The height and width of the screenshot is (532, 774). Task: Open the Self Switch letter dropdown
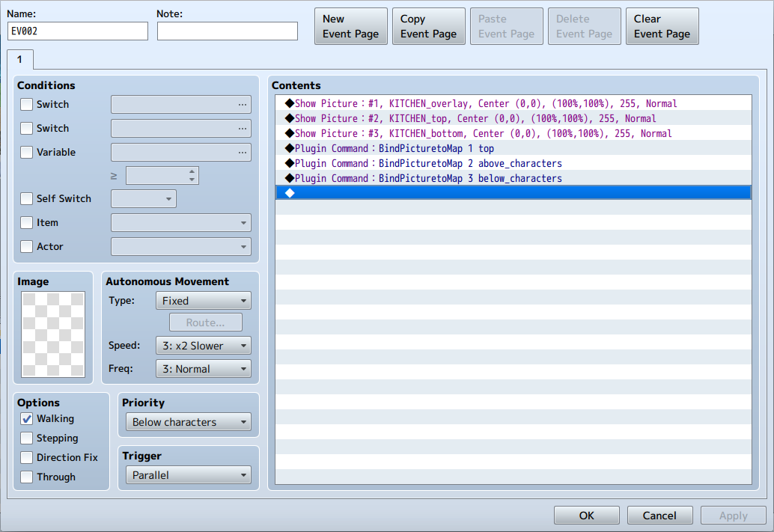(144, 199)
